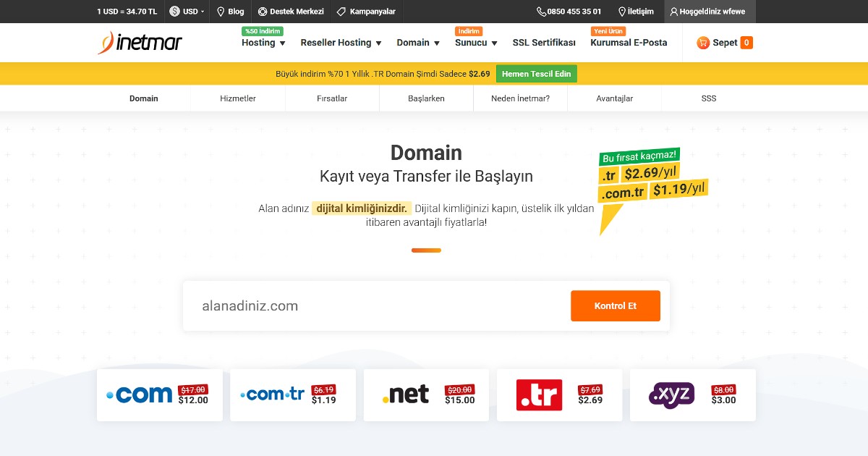
Task: Open the USD currency dropdown
Action: pos(187,12)
